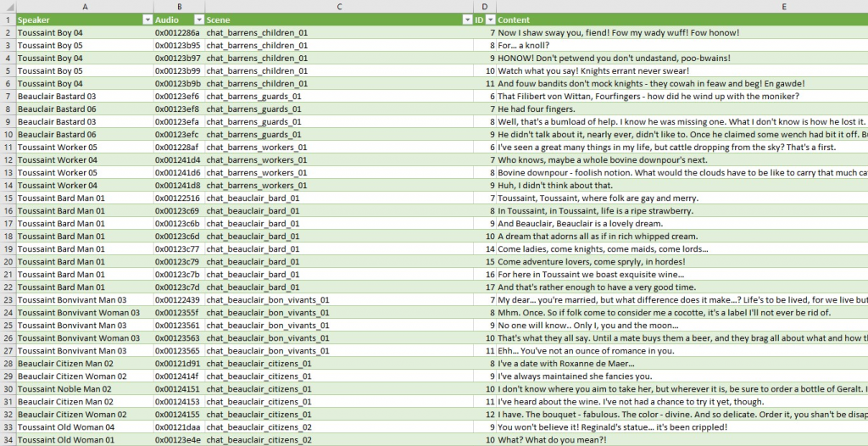The width and height of the screenshot is (868, 446).
Task: Select Beauclair Citizen Woman 02 in row 32
Action: [86, 415]
